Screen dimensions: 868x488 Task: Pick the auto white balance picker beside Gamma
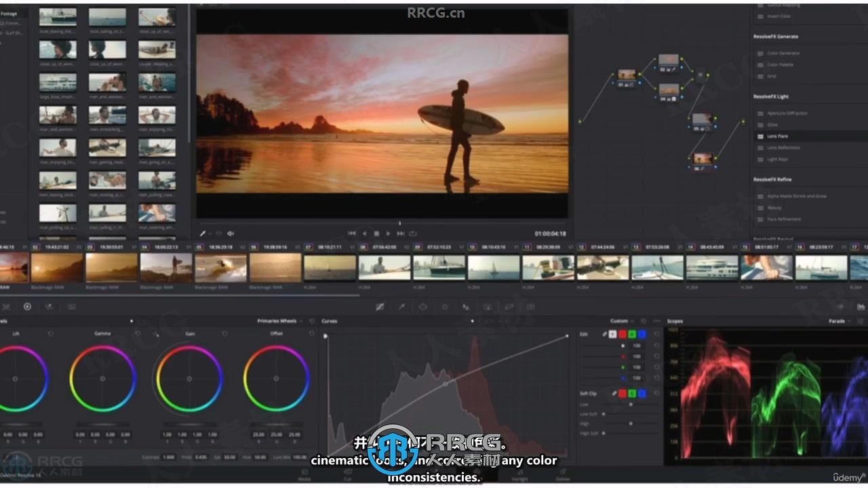[x=155, y=333]
